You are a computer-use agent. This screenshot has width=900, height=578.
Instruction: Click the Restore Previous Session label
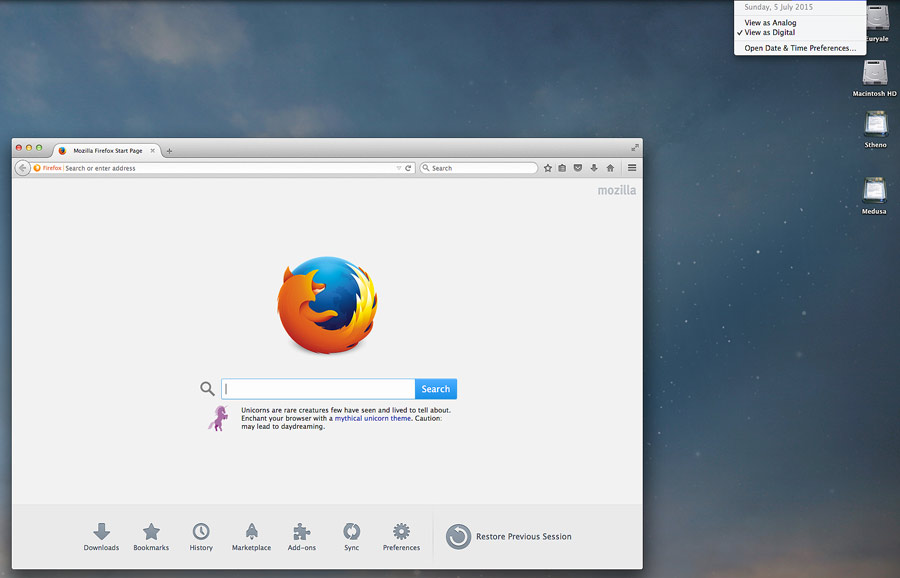tap(524, 537)
